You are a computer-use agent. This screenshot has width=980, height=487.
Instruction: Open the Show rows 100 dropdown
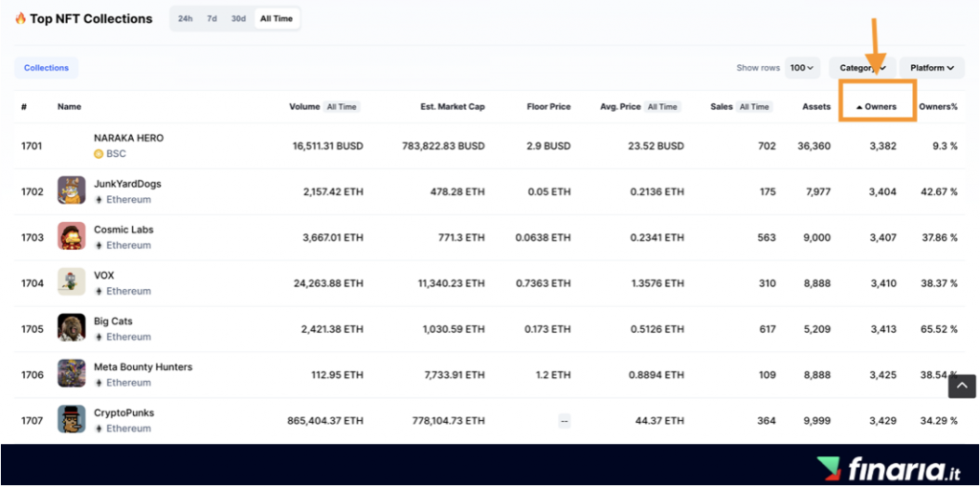point(803,68)
